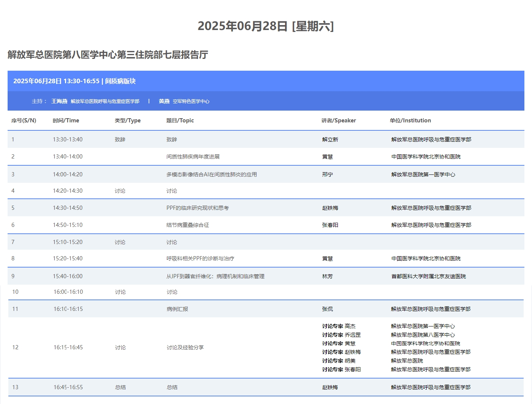Click time cell 13:30-13:40
Screen dimensions: 532x404
(x=68, y=139)
